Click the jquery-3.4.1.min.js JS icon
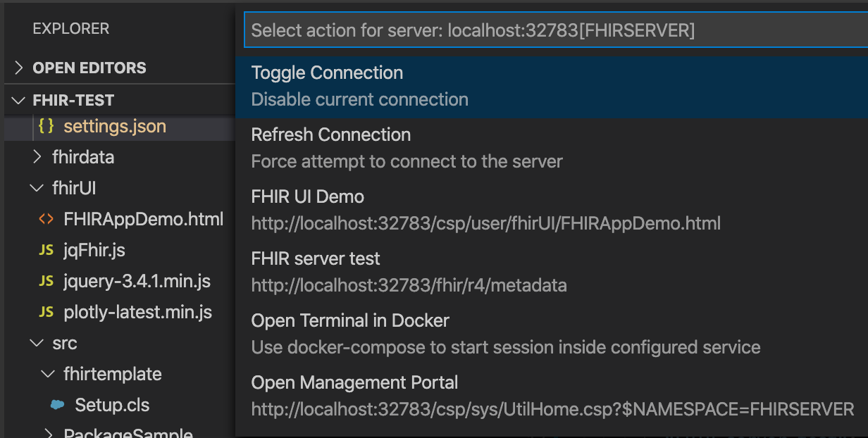This screenshot has width=868, height=438. (46, 282)
